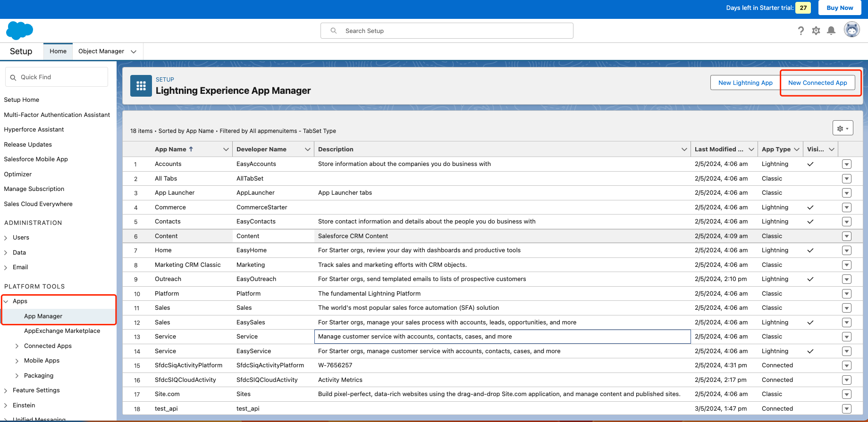
Task: Open the Object Manager tab dropdown chevron
Action: point(134,51)
